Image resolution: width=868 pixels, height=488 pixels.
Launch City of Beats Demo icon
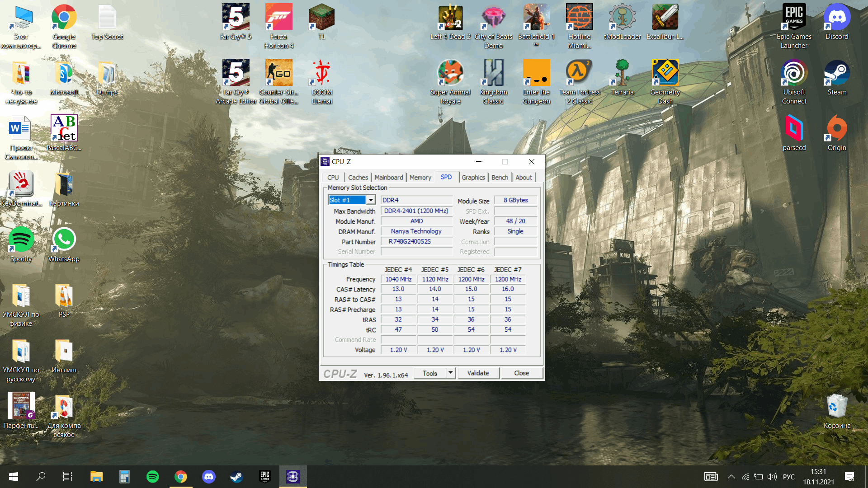click(493, 26)
